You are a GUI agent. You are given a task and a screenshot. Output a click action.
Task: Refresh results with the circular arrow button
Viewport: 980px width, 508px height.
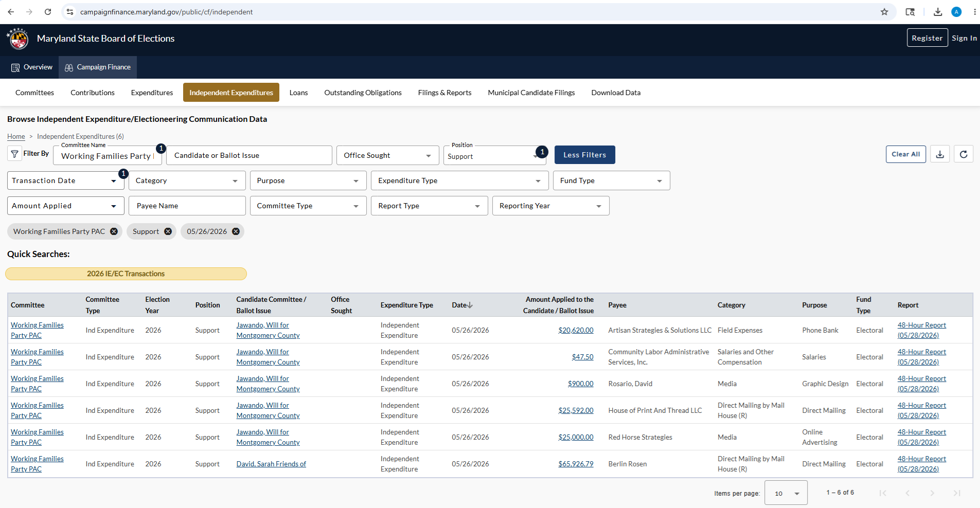(x=964, y=154)
